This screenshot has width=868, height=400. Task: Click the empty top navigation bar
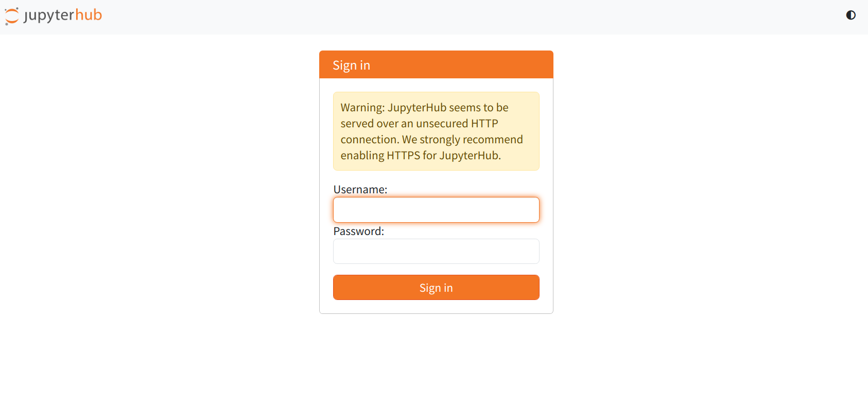463,17
